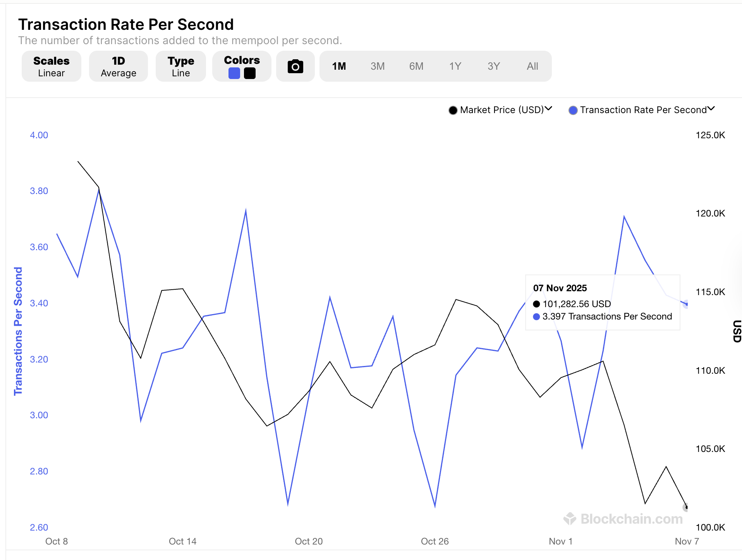Switch to the 6M time range
The width and height of the screenshot is (742, 560).
coord(416,67)
